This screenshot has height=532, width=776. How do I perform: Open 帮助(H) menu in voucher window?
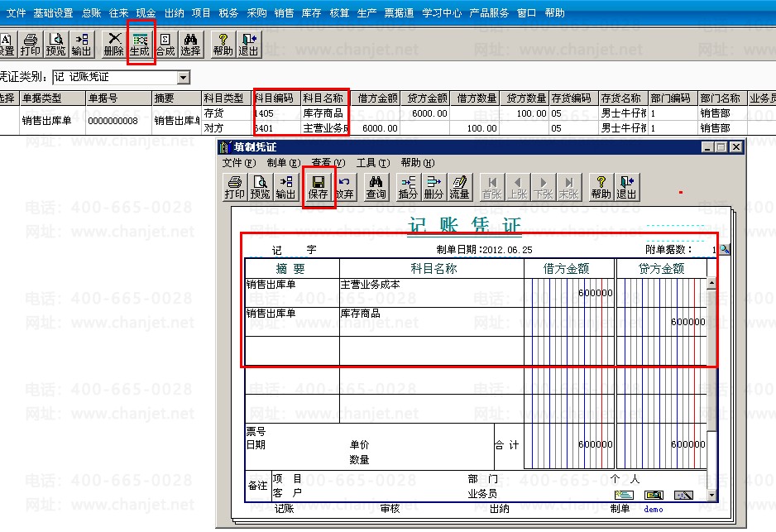tap(418, 163)
